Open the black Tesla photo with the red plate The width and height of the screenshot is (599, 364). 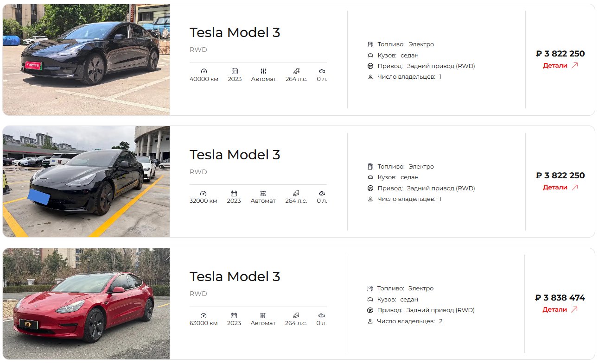(86, 60)
